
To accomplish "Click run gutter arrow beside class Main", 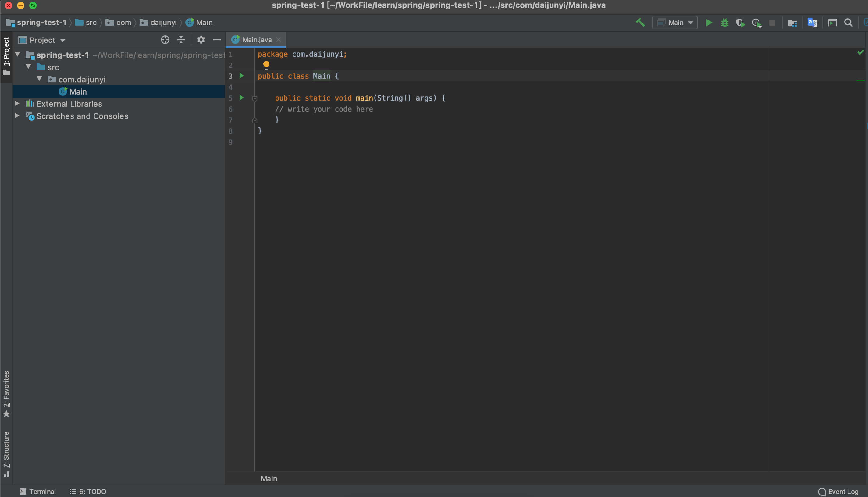I will coord(242,76).
